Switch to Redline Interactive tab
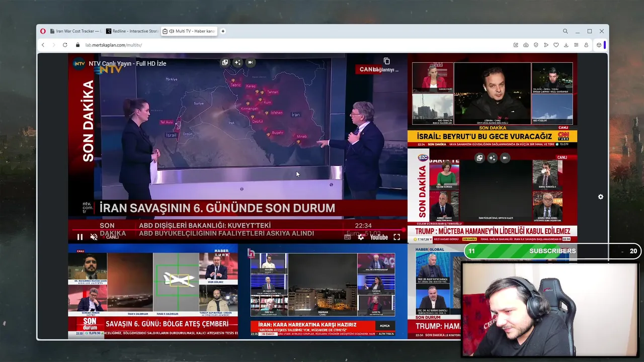The width and height of the screenshot is (644, 362). [x=132, y=31]
